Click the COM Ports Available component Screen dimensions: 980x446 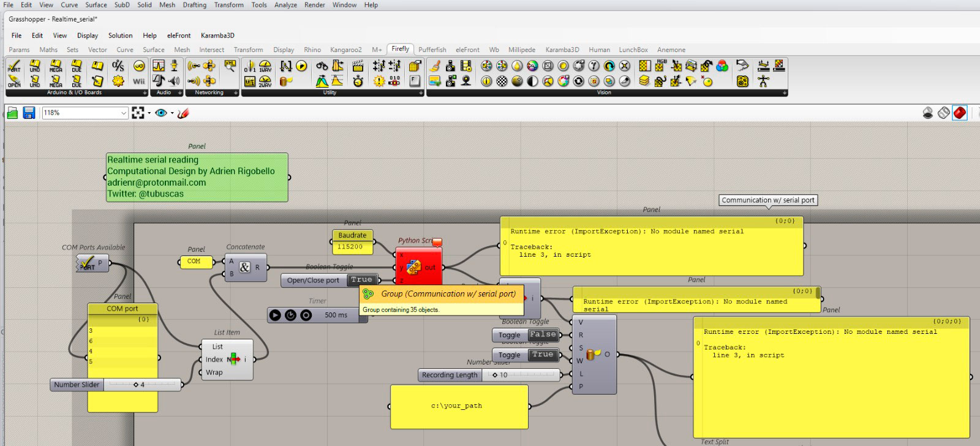tap(93, 263)
